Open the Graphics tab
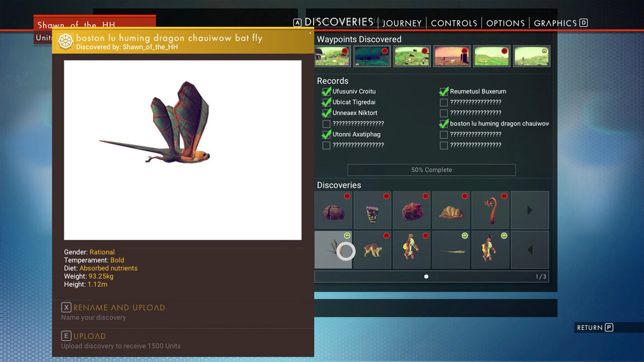Image resolution: width=644 pixels, height=362 pixels. tap(555, 23)
